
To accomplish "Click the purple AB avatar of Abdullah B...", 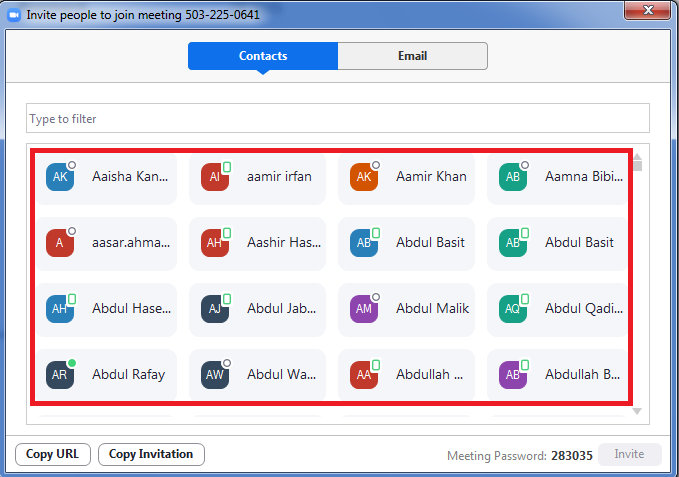I will click(513, 375).
